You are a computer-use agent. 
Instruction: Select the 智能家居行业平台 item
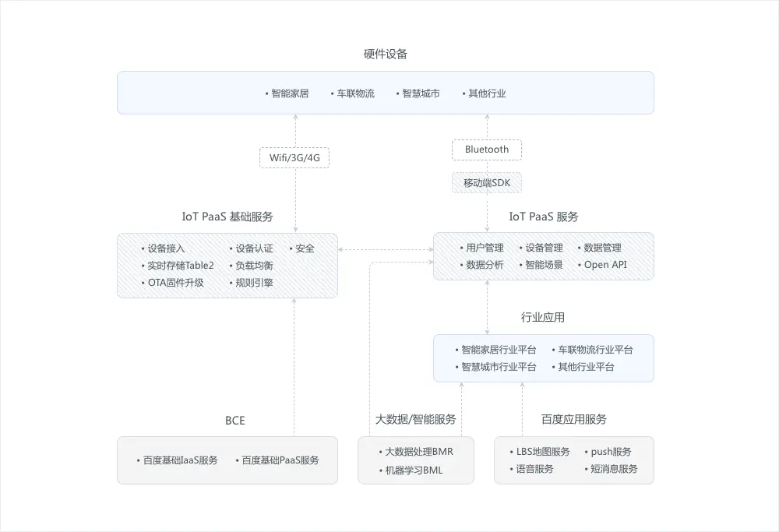pyautogui.click(x=499, y=350)
